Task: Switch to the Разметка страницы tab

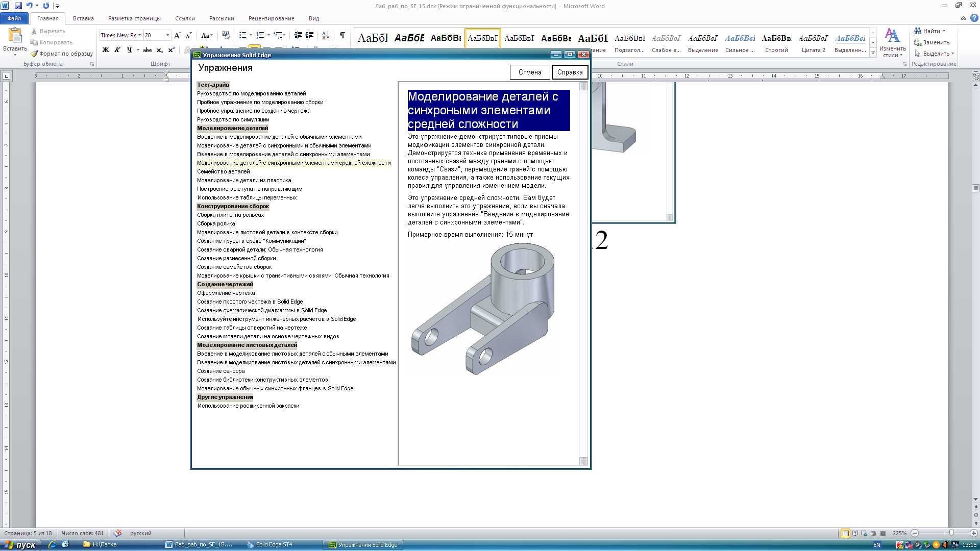Action: click(134, 18)
